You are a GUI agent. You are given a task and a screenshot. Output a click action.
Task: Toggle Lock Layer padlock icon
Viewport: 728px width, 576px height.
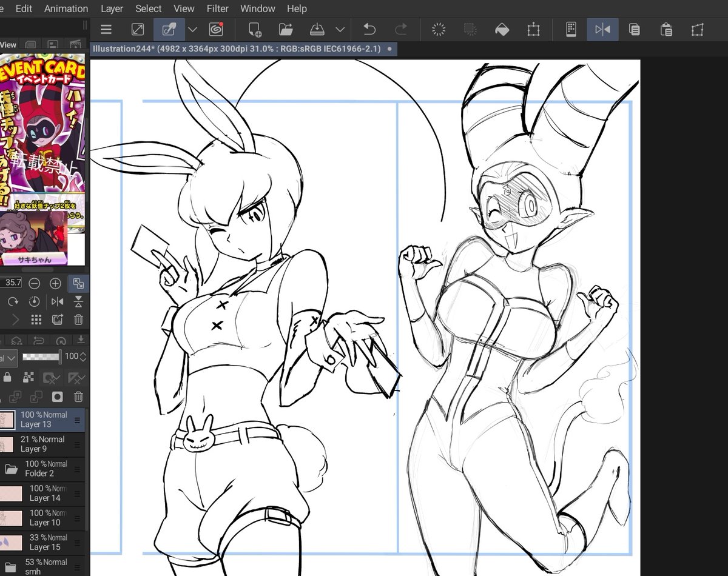[x=7, y=378]
